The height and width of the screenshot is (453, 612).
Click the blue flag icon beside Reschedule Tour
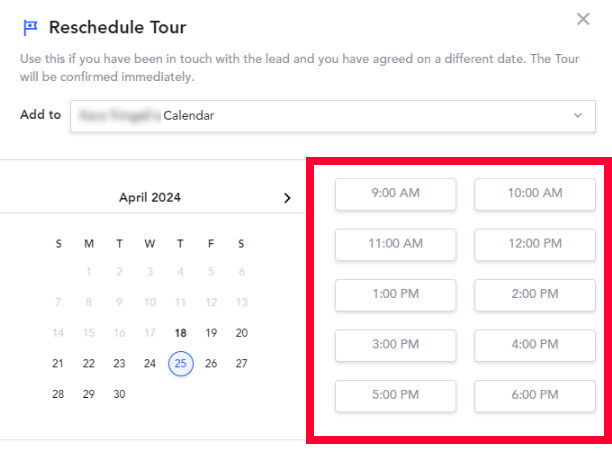[x=30, y=28]
